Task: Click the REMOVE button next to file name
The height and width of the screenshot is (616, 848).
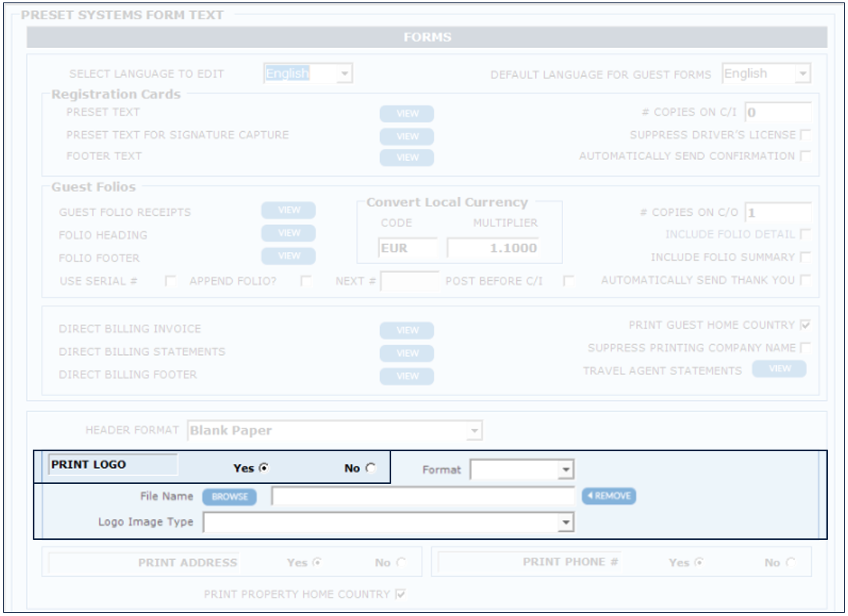Action: pos(609,496)
